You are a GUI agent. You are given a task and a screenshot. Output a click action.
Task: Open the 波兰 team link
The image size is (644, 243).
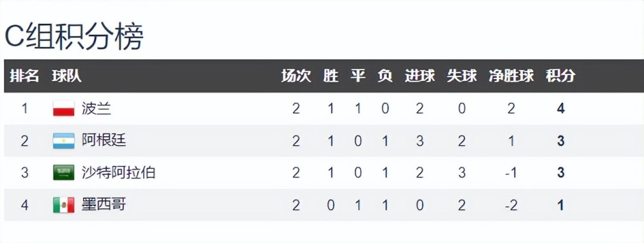tap(96, 109)
